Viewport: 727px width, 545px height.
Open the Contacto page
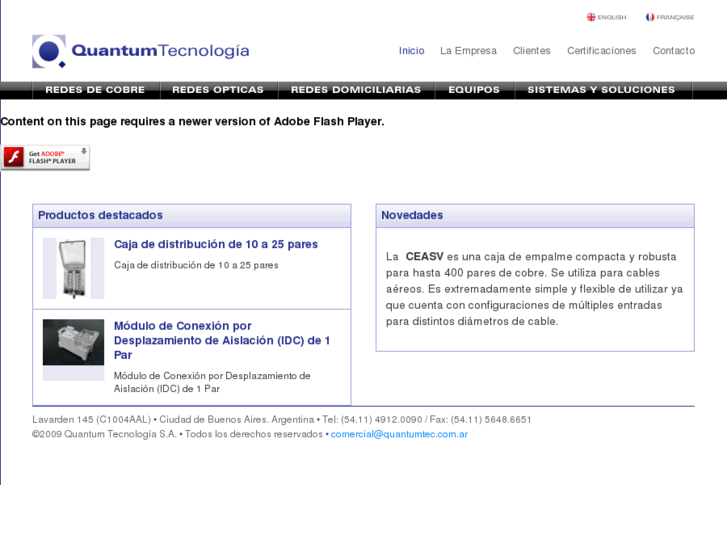point(674,51)
